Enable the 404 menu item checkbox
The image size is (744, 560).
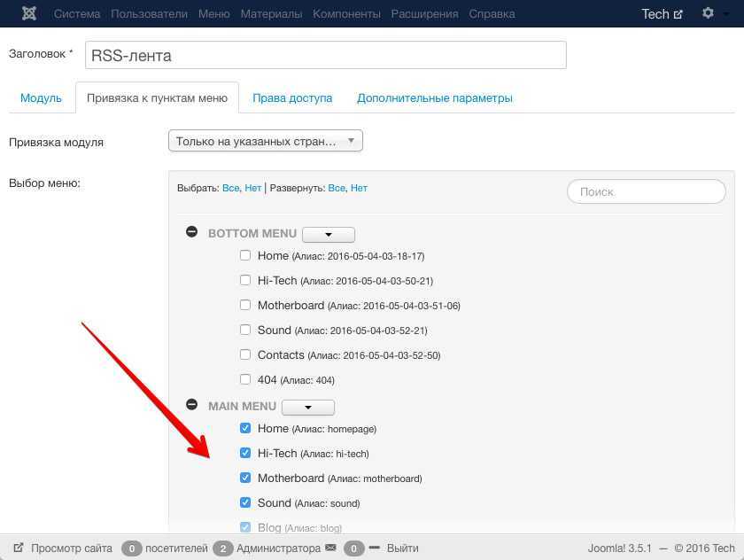coord(245,379)
